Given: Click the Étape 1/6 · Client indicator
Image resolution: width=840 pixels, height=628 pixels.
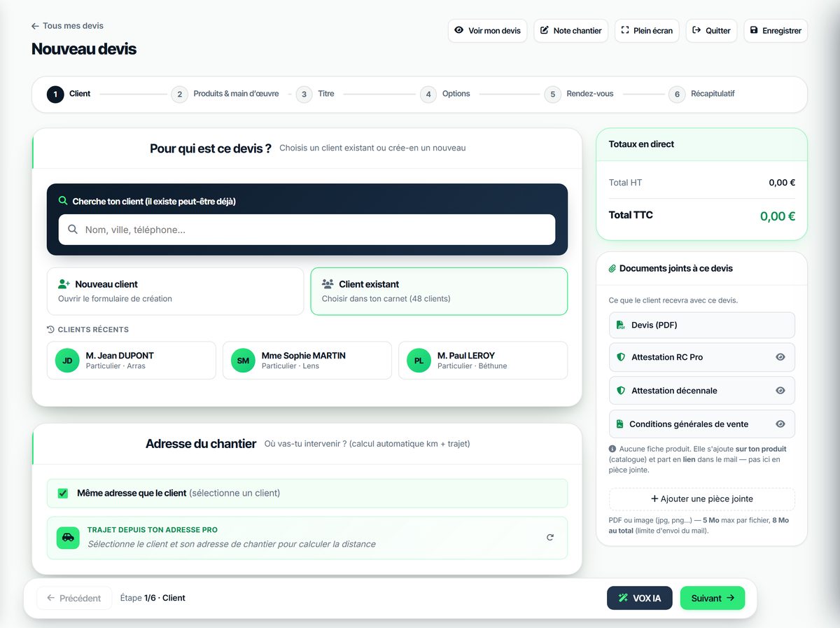Looking at the screenshot, I should pyautogui.click(x=153, y=598).
